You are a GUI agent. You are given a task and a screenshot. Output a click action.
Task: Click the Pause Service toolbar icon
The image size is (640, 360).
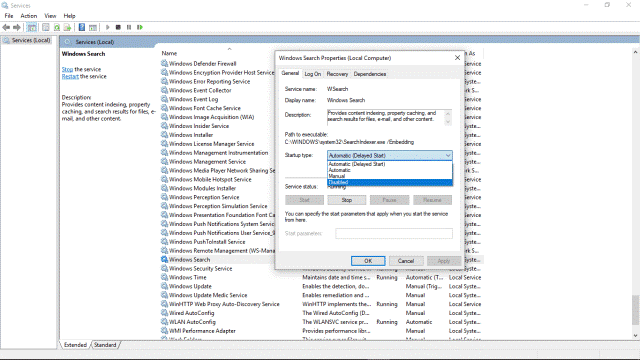coord(129,27)
